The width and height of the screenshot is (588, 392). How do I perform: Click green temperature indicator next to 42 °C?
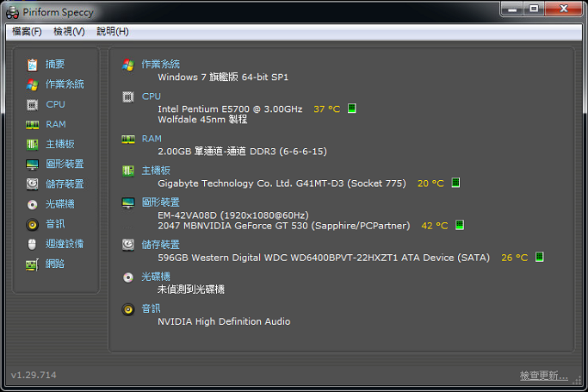(460, 225)
